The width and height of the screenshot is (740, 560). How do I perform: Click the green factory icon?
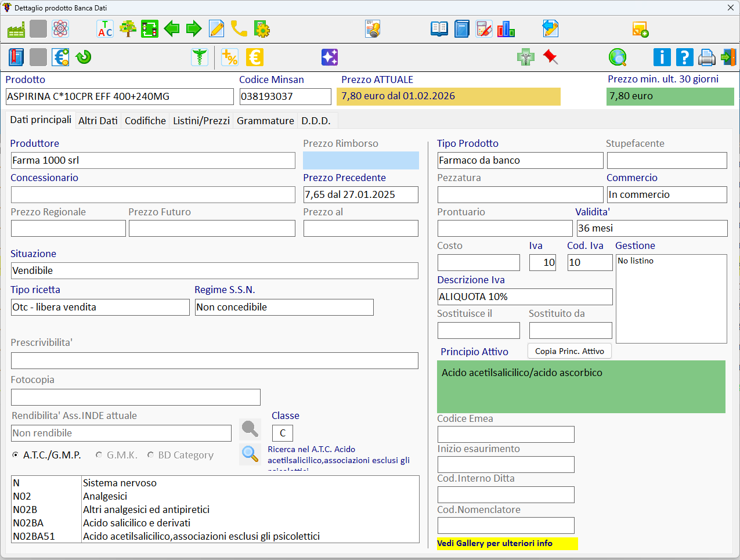(16, 29)
